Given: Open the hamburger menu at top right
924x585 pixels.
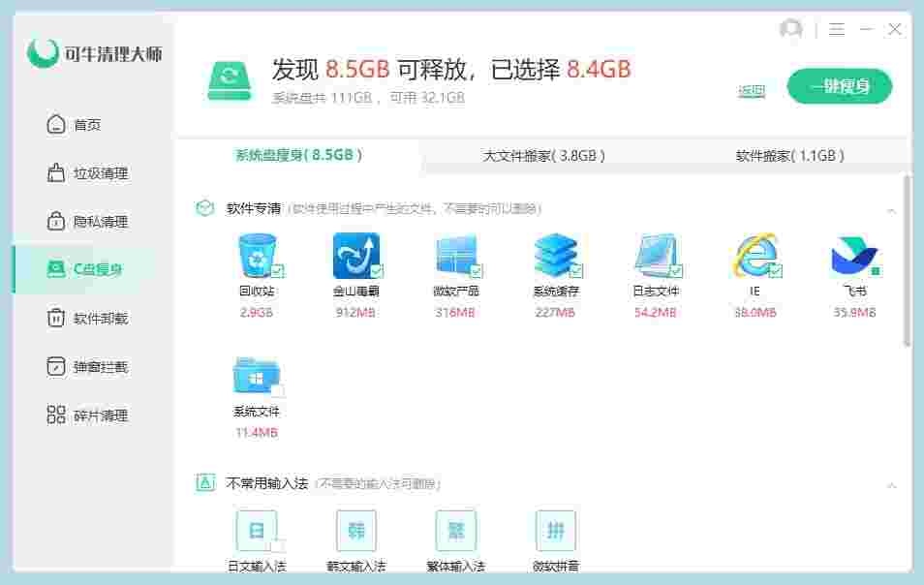Looking at the screenshot, I should click(837, 29).
